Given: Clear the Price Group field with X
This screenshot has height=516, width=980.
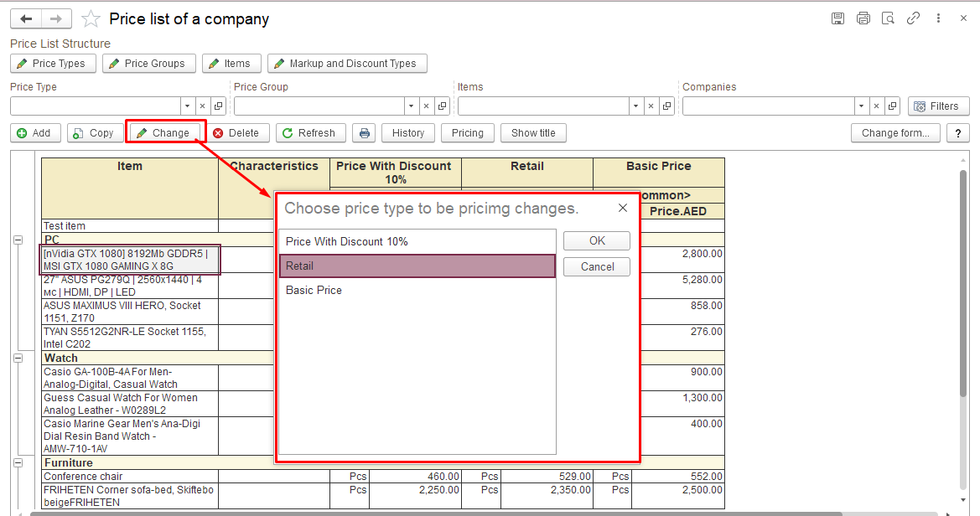Looking at the screenshot, I should [x=426, y=106].
